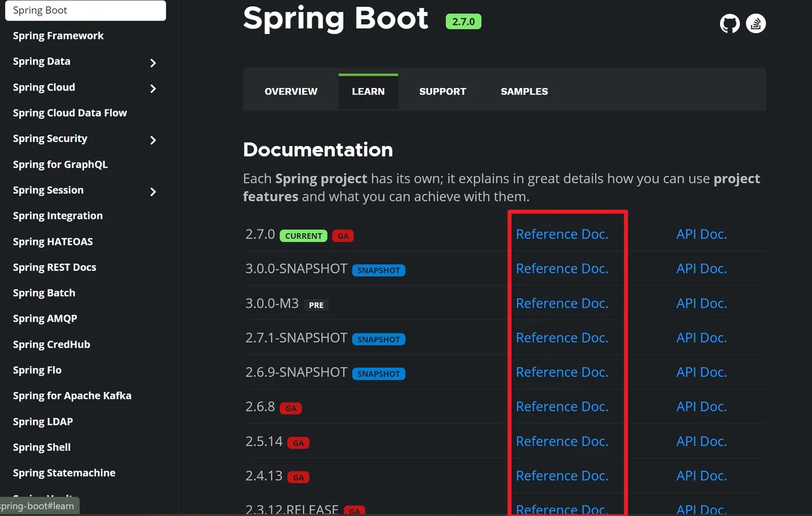
Task: Open Reference Doc. for 2.7.1-SNAPSHOT
Action: (562, 337)
